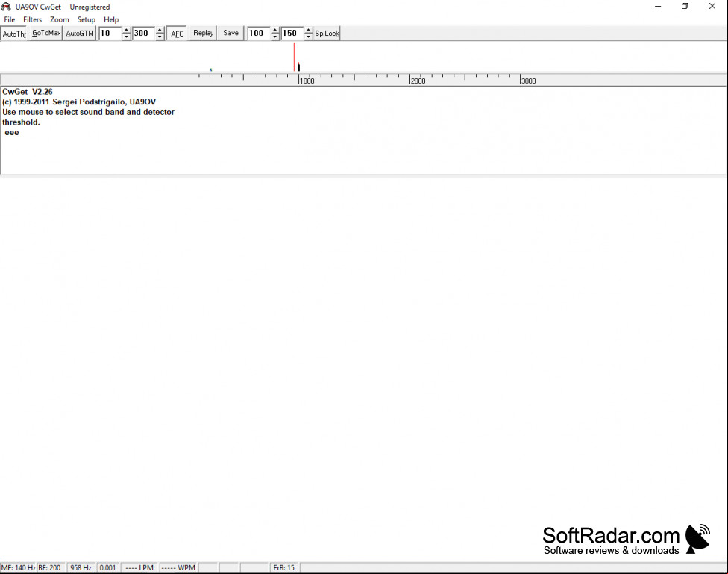Click the small blue peak in spectrum
The height and width of the screenshot is (574, 728).
point(211,69)
